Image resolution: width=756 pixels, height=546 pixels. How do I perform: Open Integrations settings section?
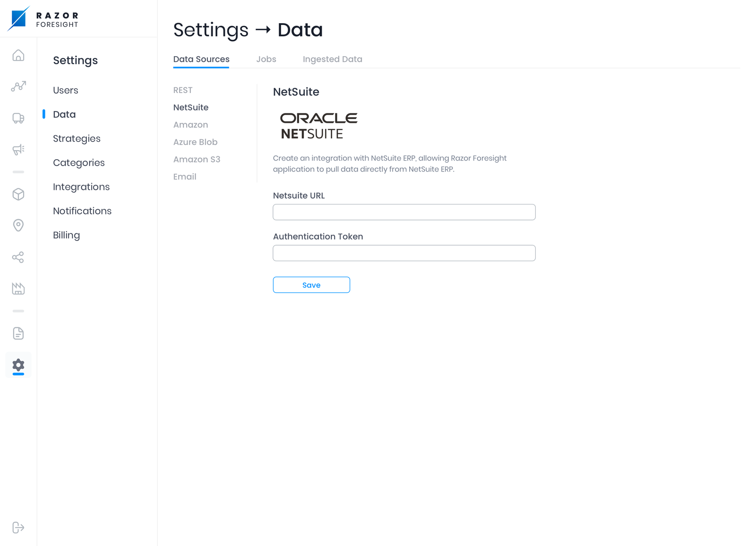[x=81, y=187]
